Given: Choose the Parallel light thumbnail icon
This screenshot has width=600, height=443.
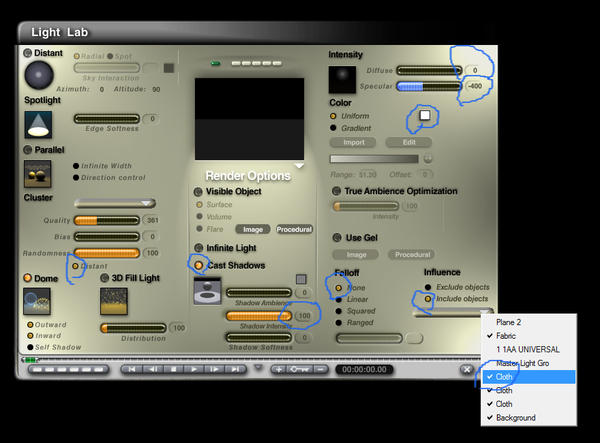Looking at the screenshot, I should click(x=38, y=174).
